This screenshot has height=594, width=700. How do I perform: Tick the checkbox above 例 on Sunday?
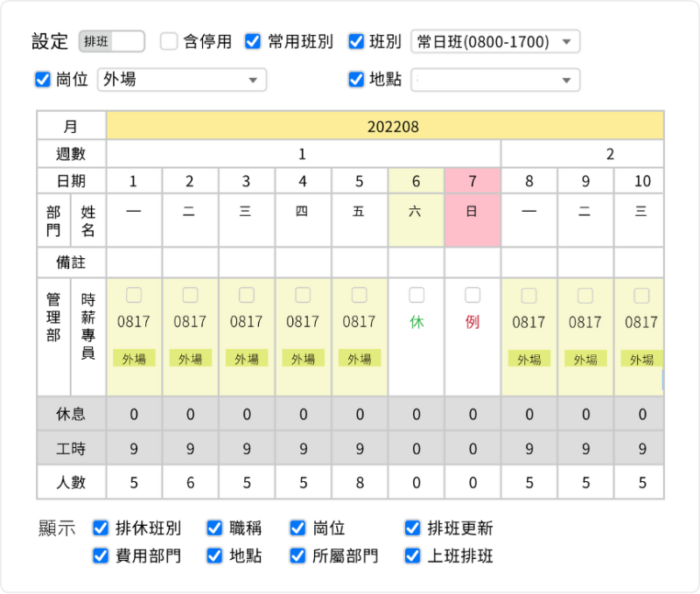[x=472, y=295]
